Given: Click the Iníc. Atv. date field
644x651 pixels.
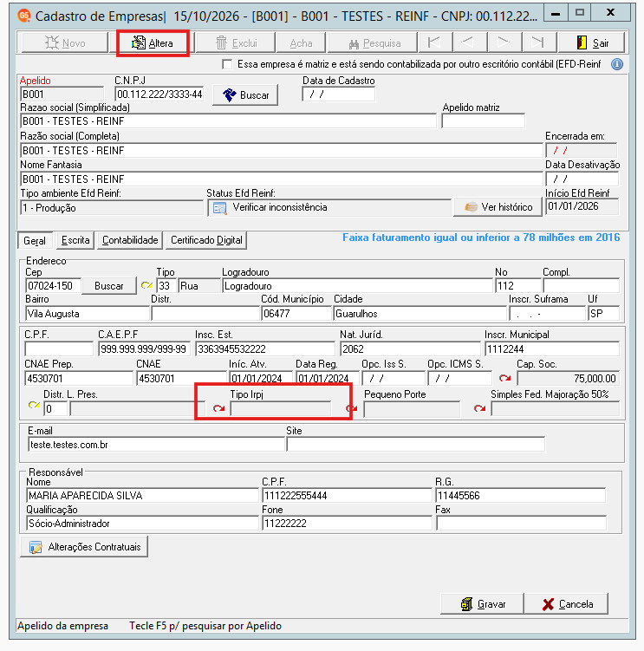Looking at the screenshot, I should click(x=260, y=378).
